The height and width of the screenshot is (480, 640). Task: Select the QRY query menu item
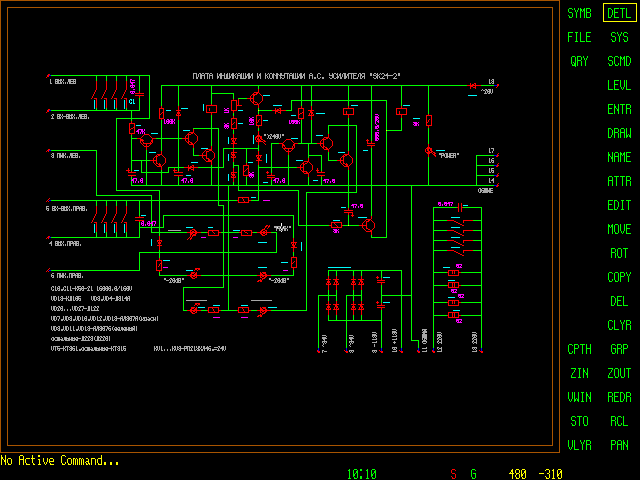(579, 61)
